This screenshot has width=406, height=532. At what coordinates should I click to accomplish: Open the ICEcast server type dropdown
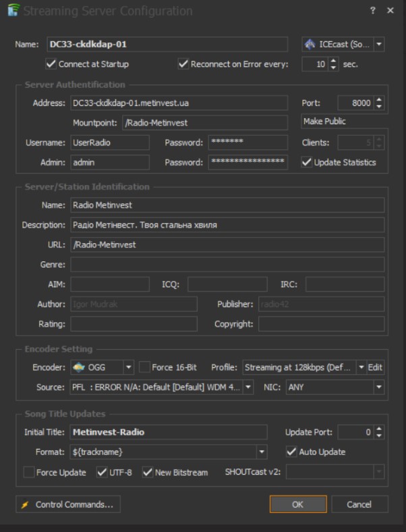379,44
